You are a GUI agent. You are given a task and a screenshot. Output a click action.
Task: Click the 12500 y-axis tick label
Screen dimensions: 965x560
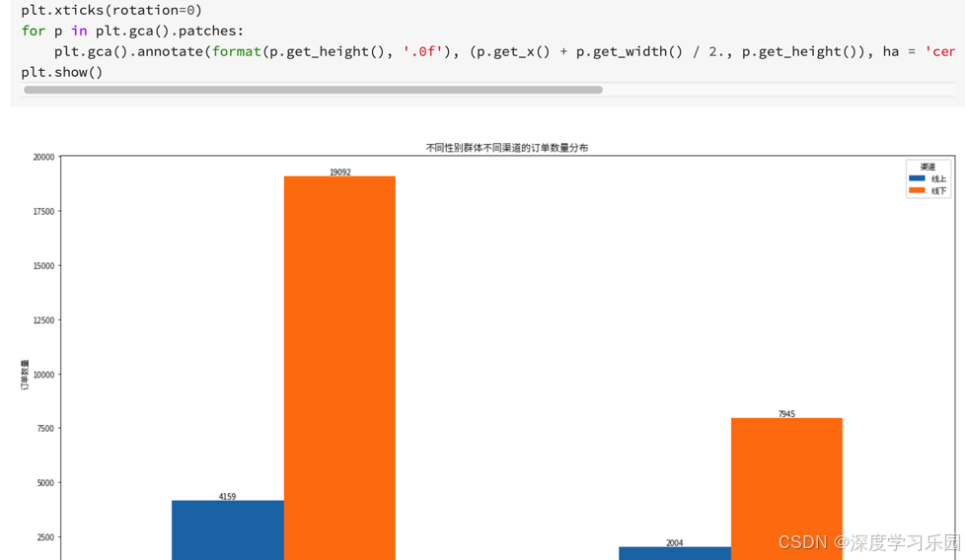coord(43,319)
